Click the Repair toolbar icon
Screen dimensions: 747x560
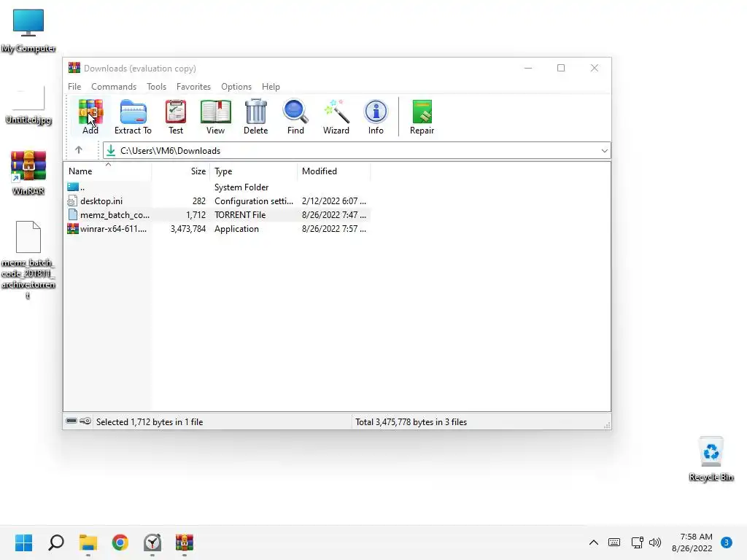pos(422,117)
